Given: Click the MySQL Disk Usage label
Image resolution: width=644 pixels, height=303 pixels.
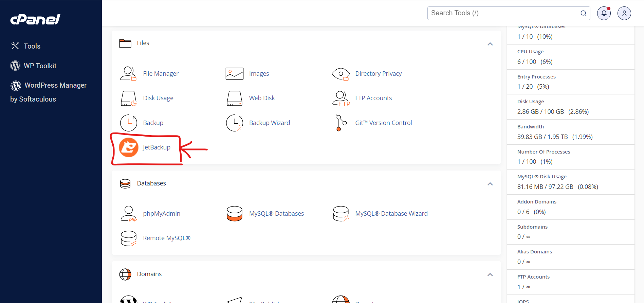Looking at the screenshot, I should [x=542, y=177].
